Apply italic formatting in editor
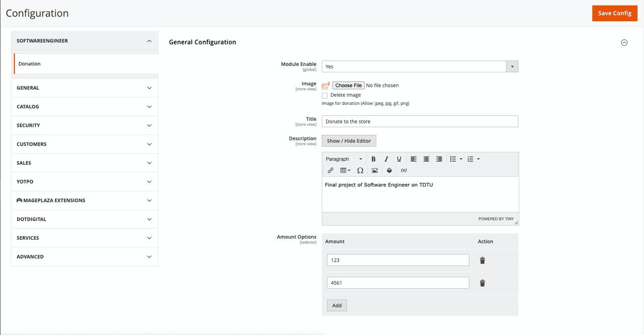The height and width of the screenshot is (335, 644). (386, 159)
